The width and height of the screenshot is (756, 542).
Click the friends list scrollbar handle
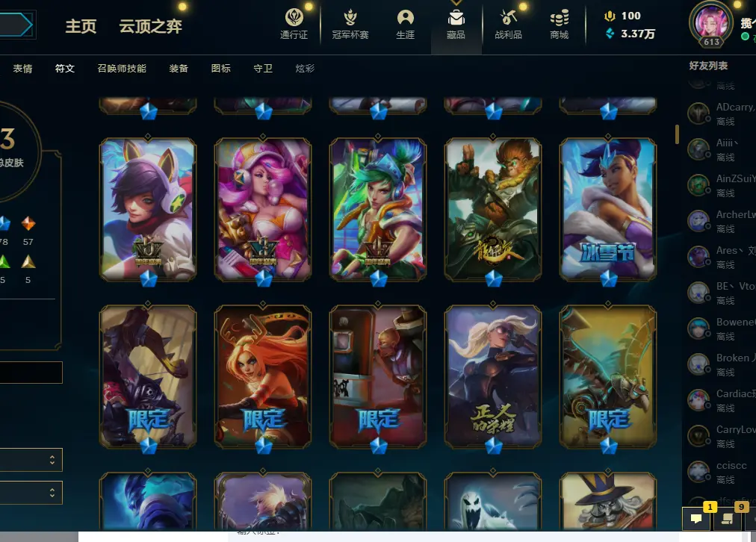(x=677, y=134)
